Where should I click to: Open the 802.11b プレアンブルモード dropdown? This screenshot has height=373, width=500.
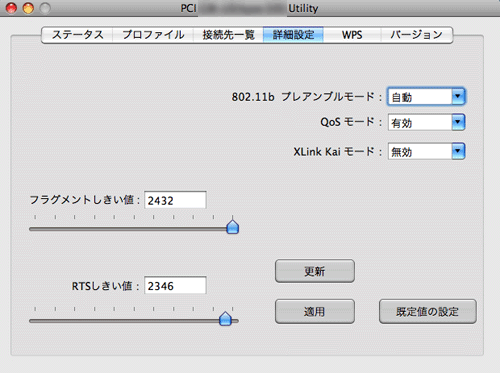426,97
